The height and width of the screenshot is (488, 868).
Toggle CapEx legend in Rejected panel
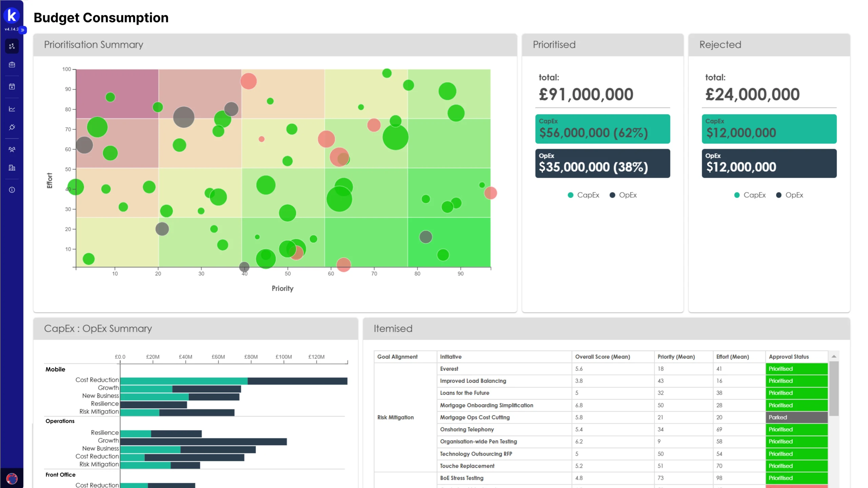[x=750, y=195]
